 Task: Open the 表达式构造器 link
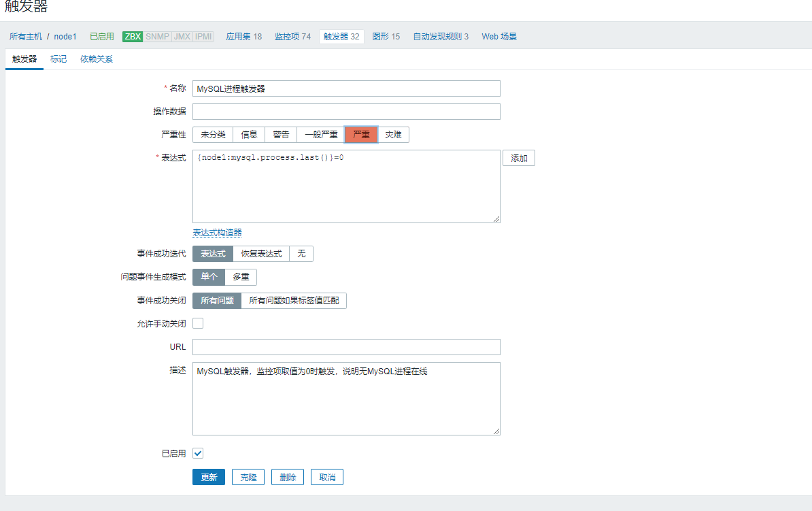point(217,233)
